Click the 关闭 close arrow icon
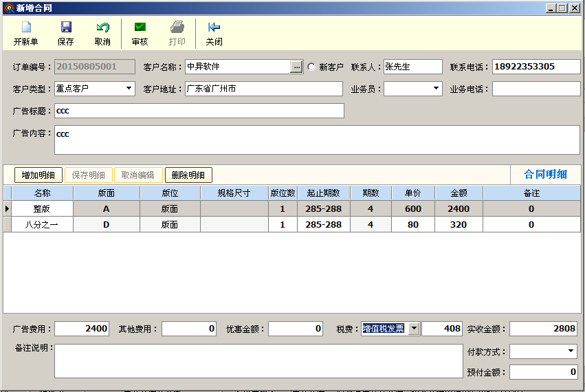The width and height of the screenshot is (585, 392). [x=214, y=28]
